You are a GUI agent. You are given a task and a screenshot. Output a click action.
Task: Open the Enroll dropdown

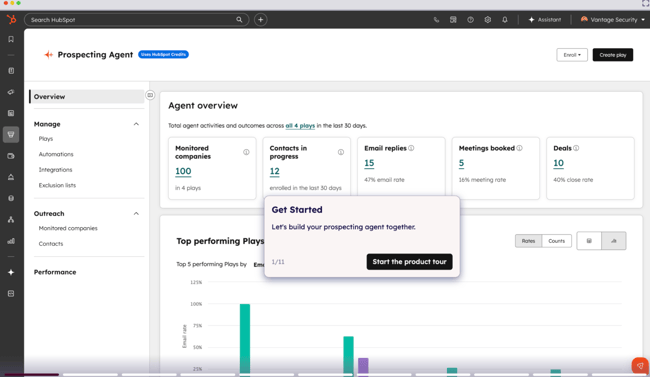pos(572,55)
